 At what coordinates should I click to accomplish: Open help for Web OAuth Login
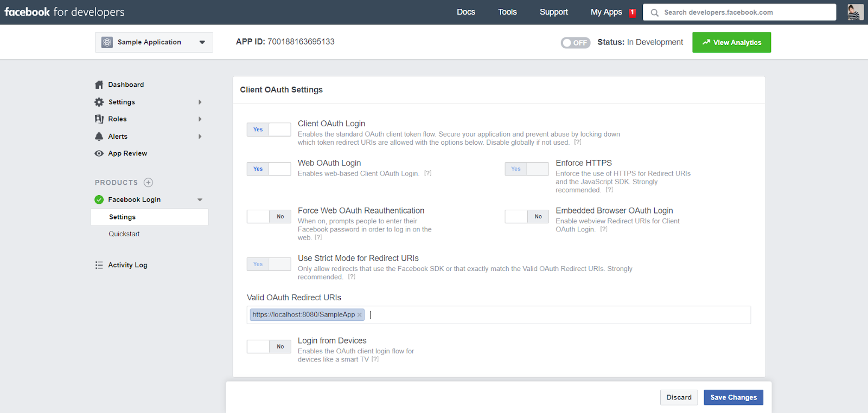(x=428, y=173)
